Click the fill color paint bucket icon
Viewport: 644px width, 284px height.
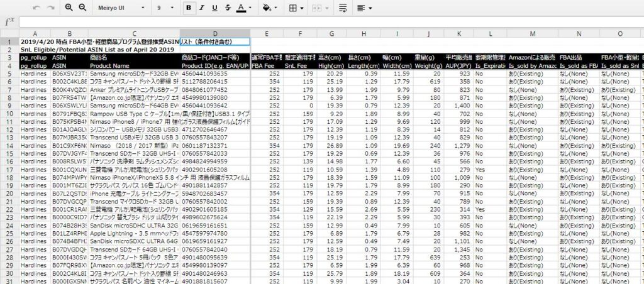click(x=267, y=8)
